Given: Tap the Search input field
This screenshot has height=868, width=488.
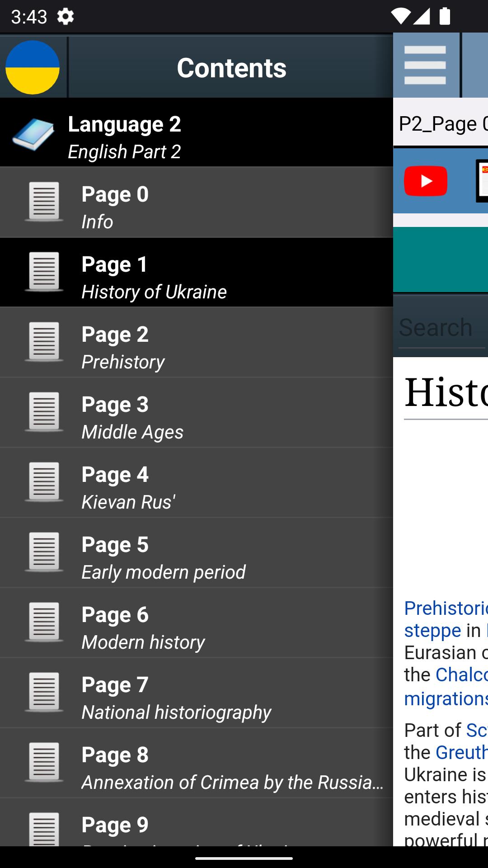Looking at the screenshot, I should (441, 327).
